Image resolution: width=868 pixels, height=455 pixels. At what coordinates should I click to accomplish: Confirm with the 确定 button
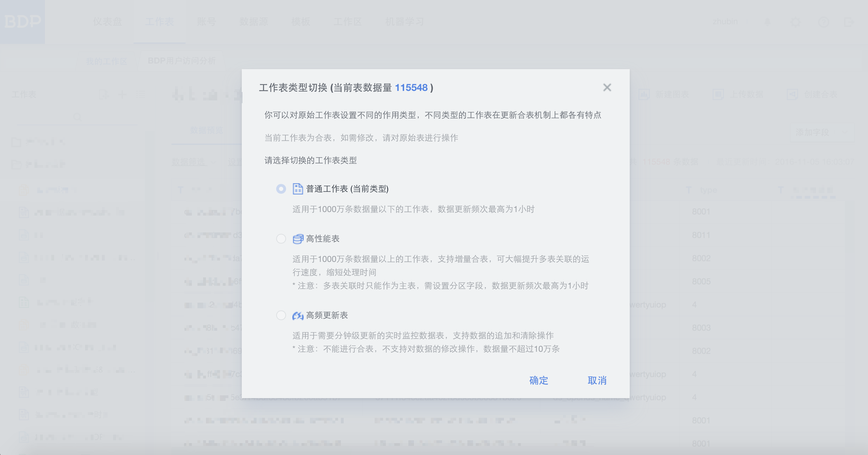[x=539, y=380]
